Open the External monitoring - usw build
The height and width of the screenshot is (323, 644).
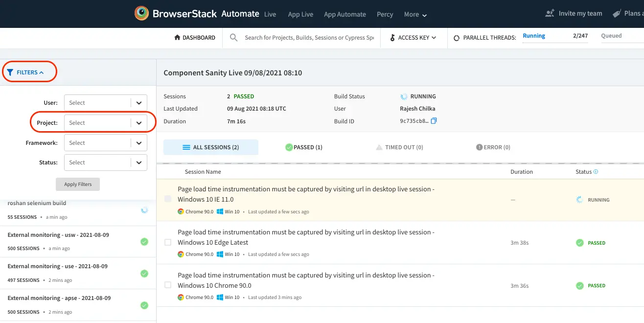(x=58, y=235)
